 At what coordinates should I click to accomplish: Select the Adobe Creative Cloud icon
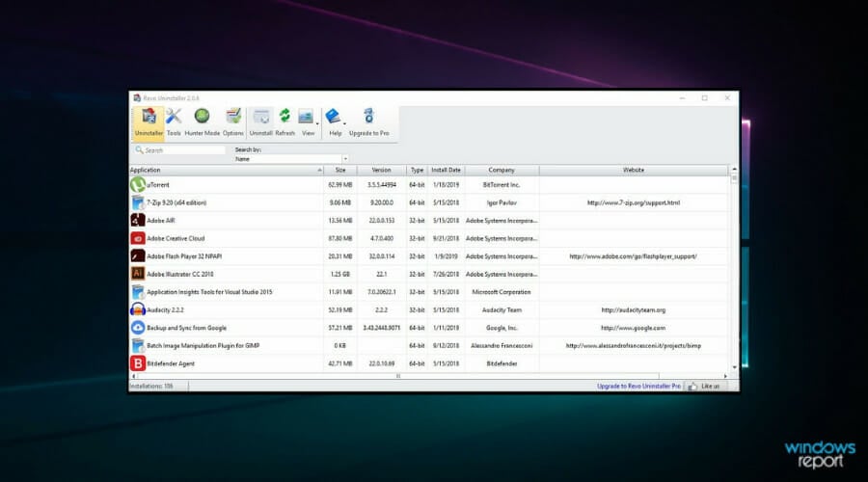[x=138, y=238]
